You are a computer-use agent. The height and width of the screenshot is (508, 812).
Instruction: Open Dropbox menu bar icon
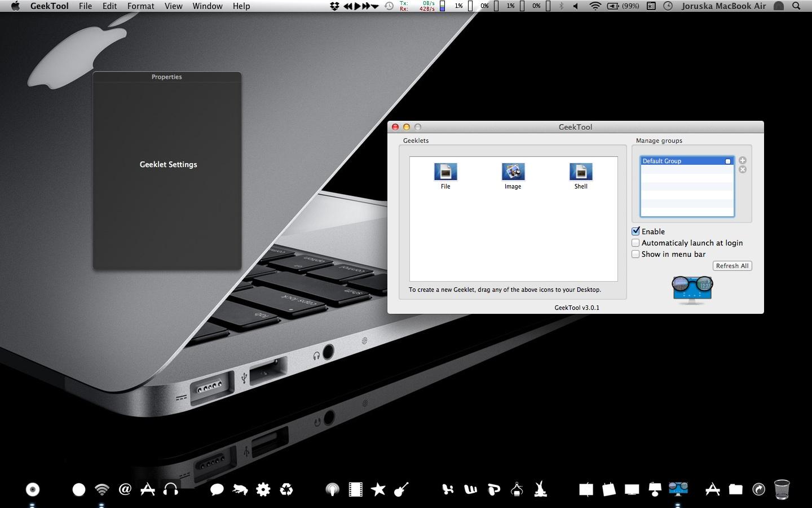point(334,6)
